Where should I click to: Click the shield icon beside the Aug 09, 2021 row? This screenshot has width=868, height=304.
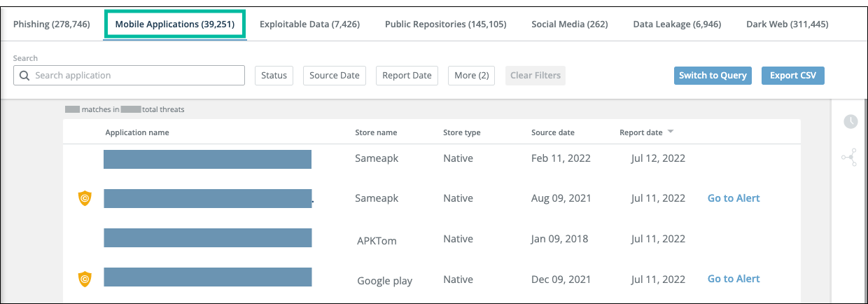pyautogui.click(x=85, y=198)
